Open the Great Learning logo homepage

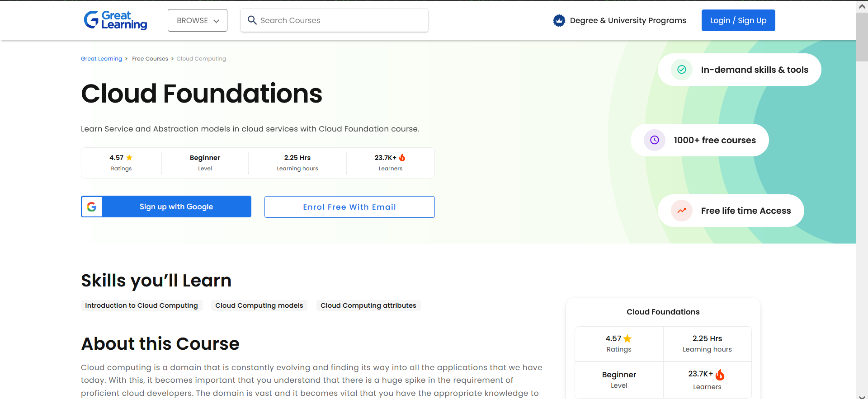coord(116,20)
